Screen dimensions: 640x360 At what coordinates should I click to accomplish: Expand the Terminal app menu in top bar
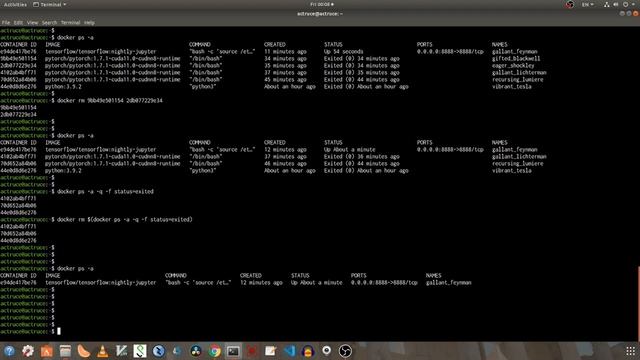pyautogui.click(x=49, y=4)
